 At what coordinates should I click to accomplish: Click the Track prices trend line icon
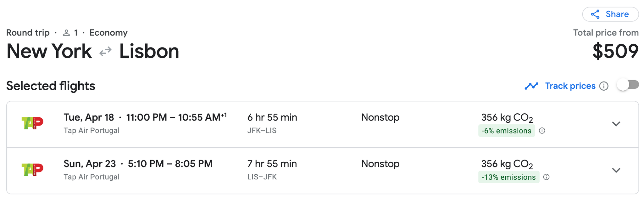(531, 86)
